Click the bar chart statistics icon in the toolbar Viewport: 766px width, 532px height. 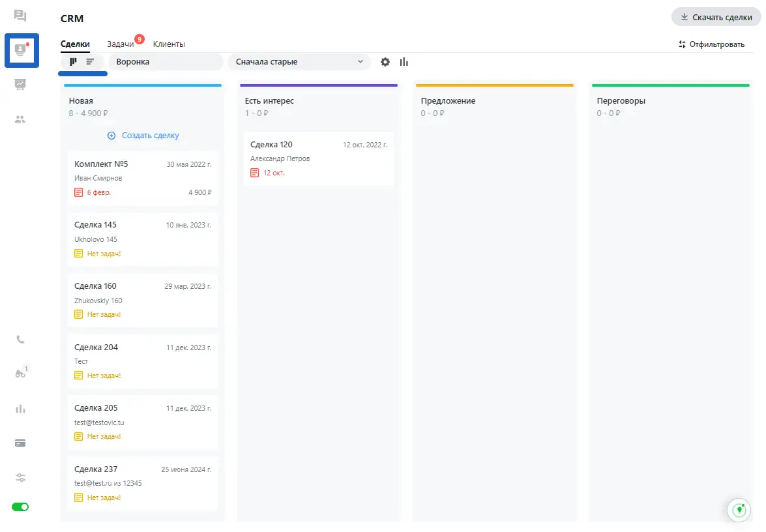tap(404, 62)
